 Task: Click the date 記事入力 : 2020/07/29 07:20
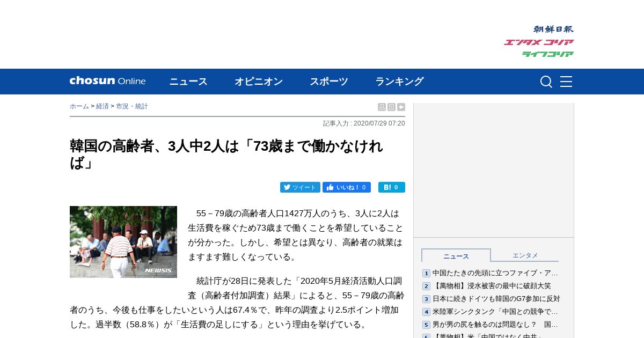364,123
